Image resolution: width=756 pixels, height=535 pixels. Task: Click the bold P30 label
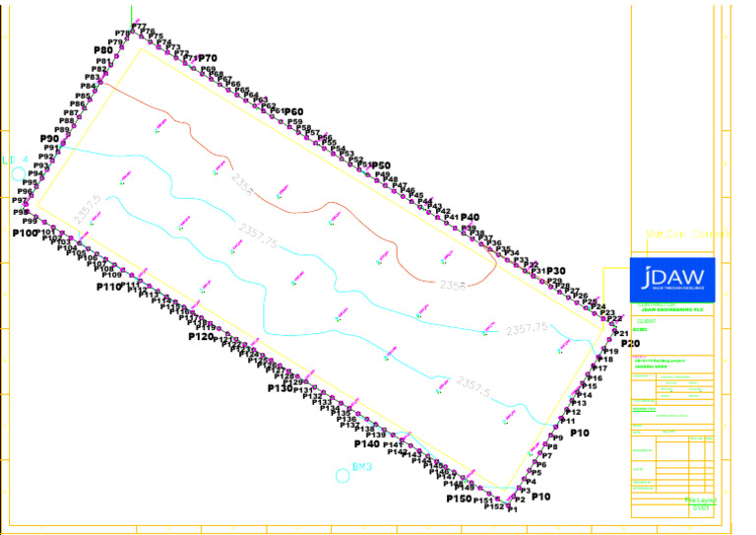click(x=556, y=271)
